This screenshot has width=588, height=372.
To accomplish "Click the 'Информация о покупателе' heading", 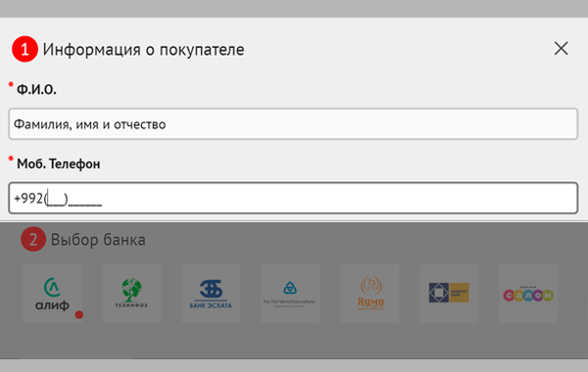I will click(x=144, y=50).
